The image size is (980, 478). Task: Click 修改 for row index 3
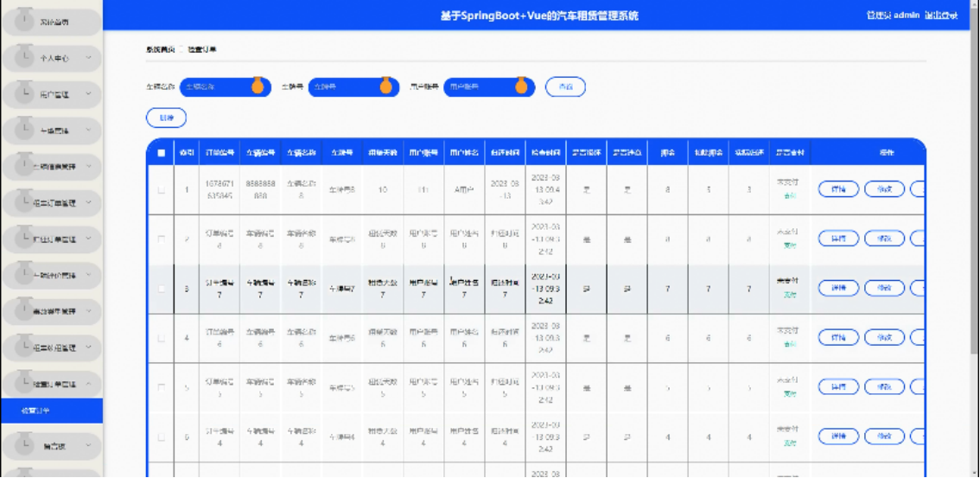pyautogui.click(x=884, y=288)
